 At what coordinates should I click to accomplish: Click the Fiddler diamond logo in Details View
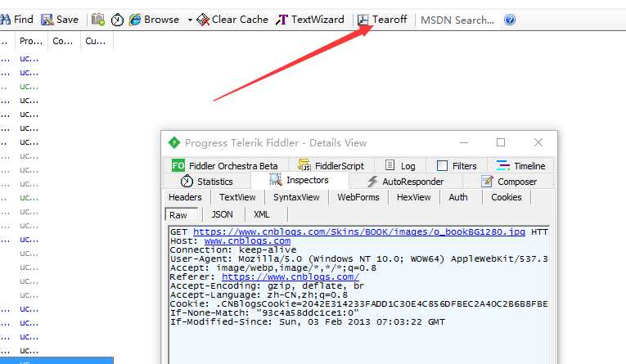pyautogui.click(x=174, y=142)
